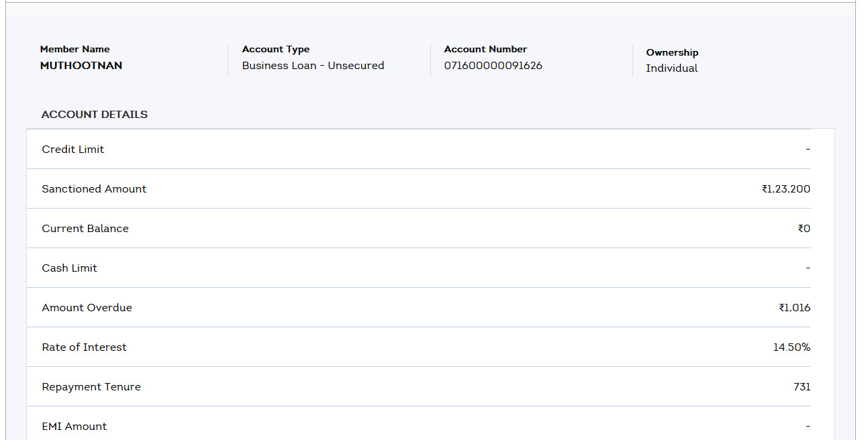Image resolution: width=868 pixels, height=440 pixels.
Task: Click the Current Balance label
Action: pos(85,229)
